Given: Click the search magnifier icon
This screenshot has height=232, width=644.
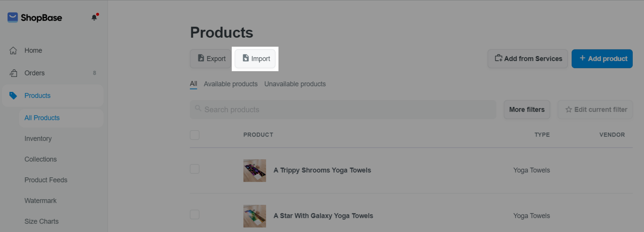Looking at the screenshot, I should pyautogui.click(x=198, y=109).
